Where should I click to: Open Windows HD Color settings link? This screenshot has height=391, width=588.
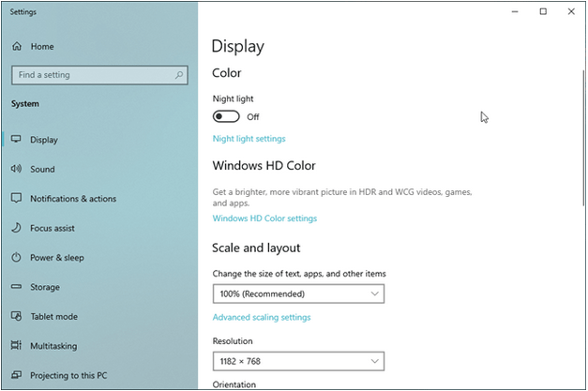click(x=264, y=218)
